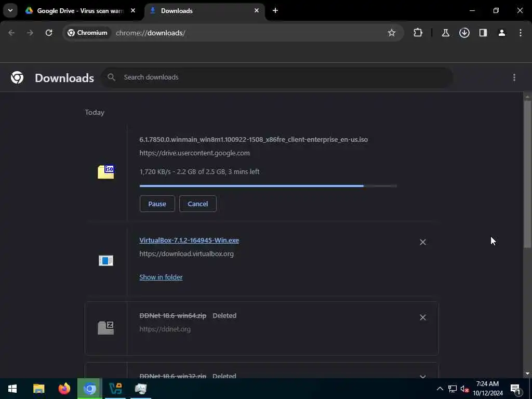The width and height of the screenshot is (532, 399).
Task: Click the drive.usercontent.google.com source URL
Action: [194, 153]
